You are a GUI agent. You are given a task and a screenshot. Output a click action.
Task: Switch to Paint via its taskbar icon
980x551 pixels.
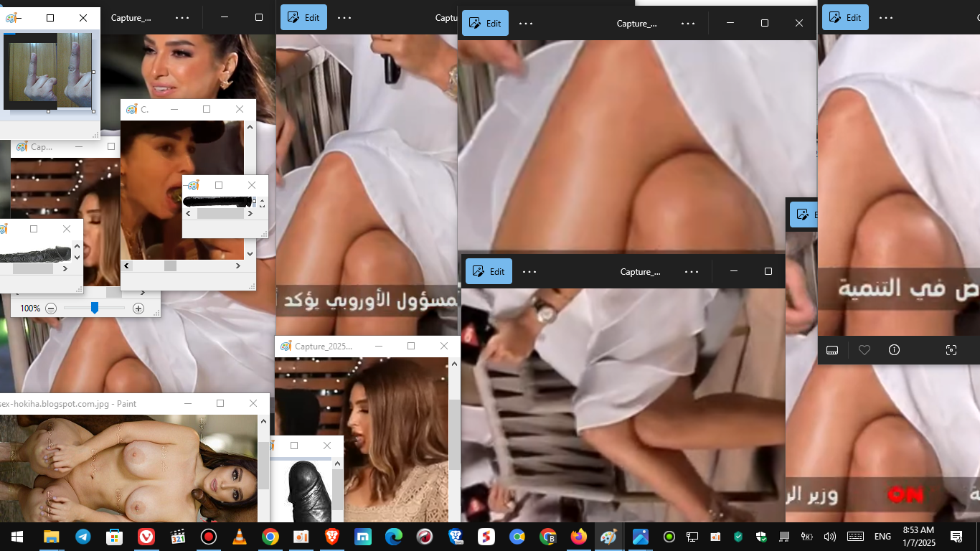608,537
